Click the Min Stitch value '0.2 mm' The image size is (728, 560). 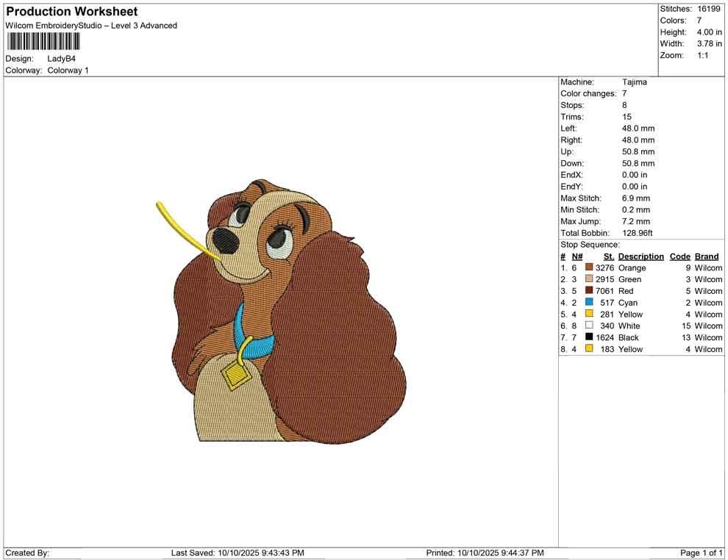[x=636, y=209]
